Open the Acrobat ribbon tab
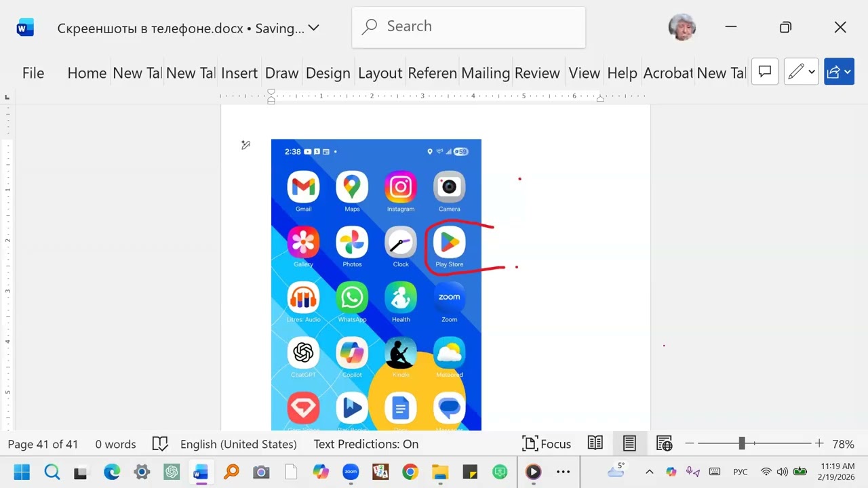Viewport: 868px width, 488px height. click(668, 73)
